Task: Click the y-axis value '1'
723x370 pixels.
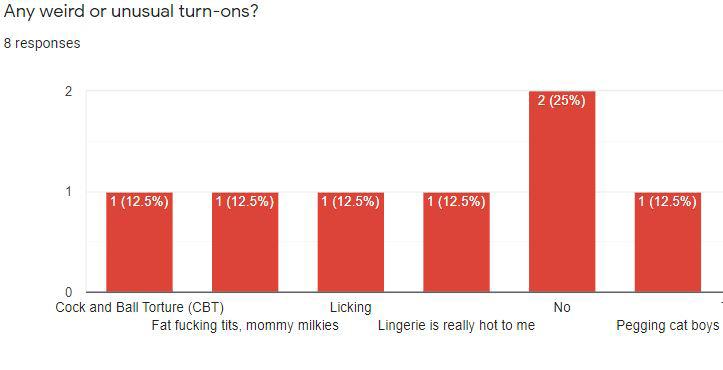Action: point(69,191)
